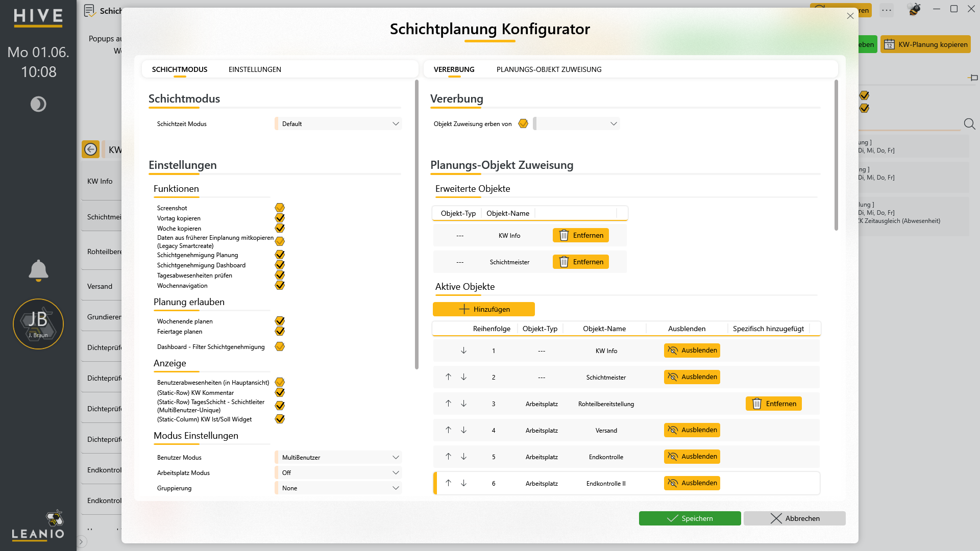
Task: Click the HIVE logo
Action: point(38,17)
